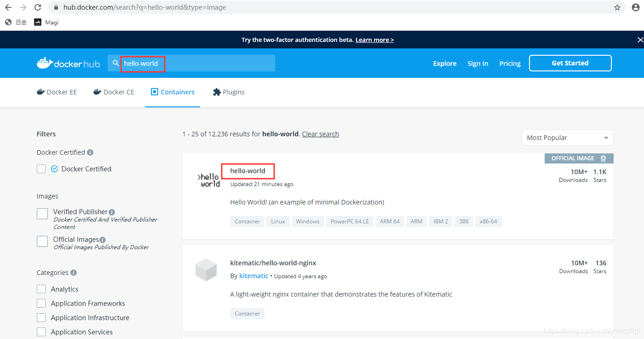The image size is (644, 339).
Task: Click the '1.1K' stars count
Action: coord(600,172)
